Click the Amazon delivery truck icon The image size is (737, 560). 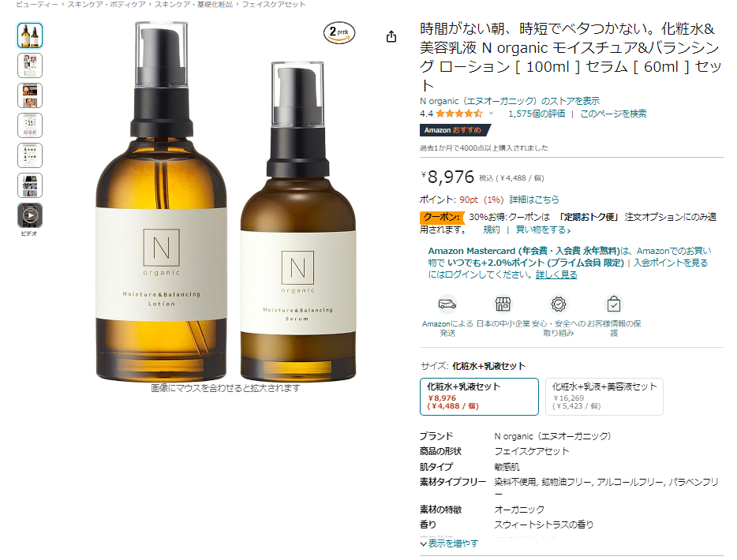(447, 304)
